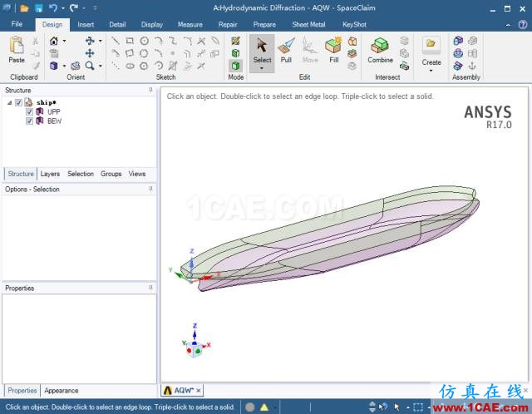
Task: Switch to the Layers panel tab
Action: (50, 174)
